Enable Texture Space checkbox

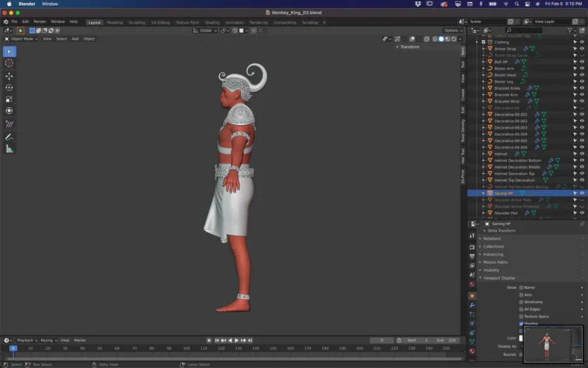tap(521, 316)
